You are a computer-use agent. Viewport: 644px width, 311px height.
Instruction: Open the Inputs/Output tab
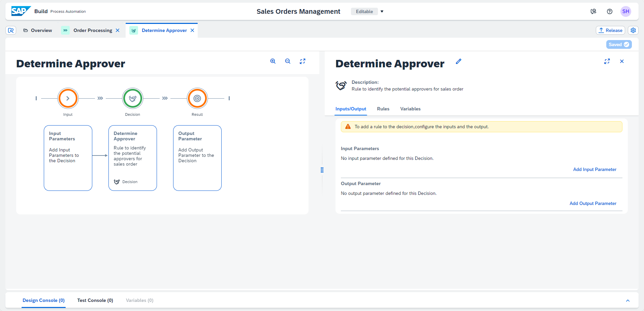click(x=351, y=109)
